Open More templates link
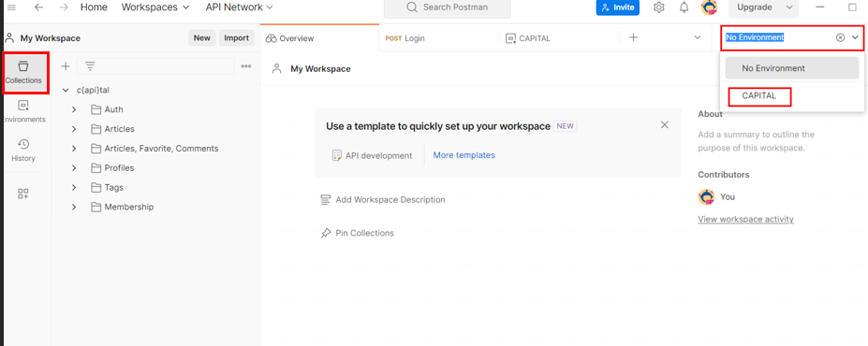This screenshot has height=346, width=868. (x=463, y=155)
